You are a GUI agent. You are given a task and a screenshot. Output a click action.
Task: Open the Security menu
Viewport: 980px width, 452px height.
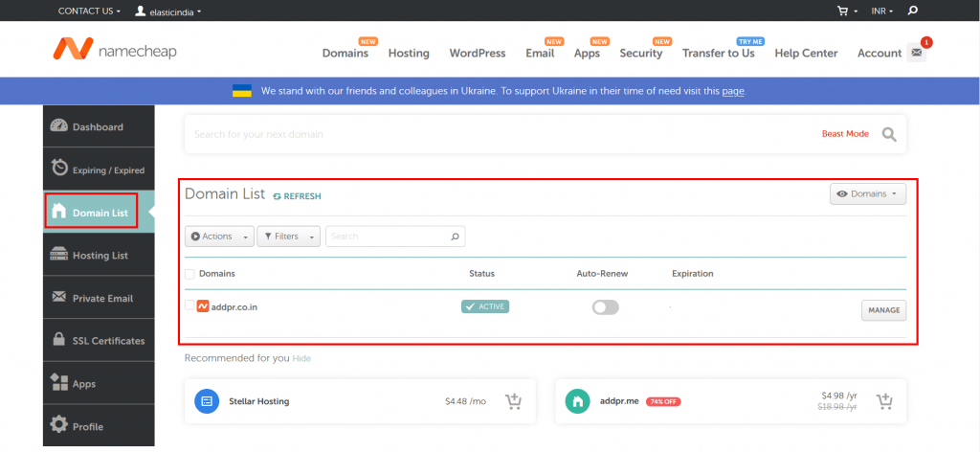(640, 53)
